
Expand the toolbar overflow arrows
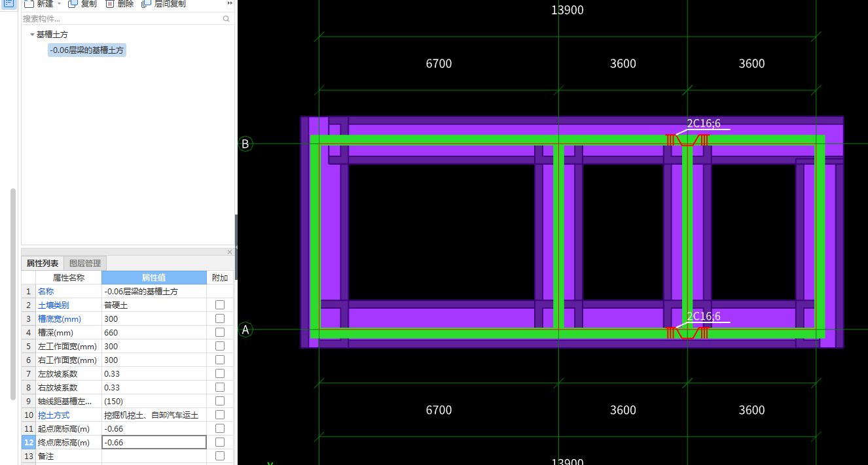230,3
